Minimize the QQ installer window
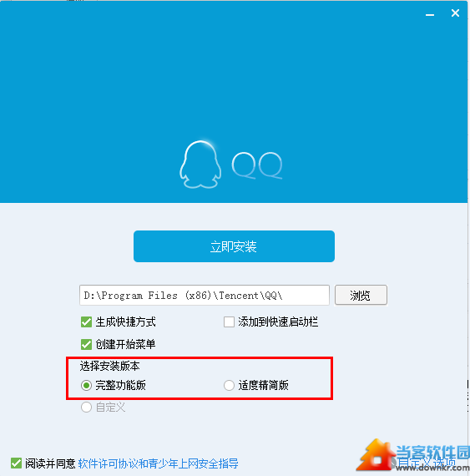This screenshot has width=470, height=476. [x=430, y=14]
